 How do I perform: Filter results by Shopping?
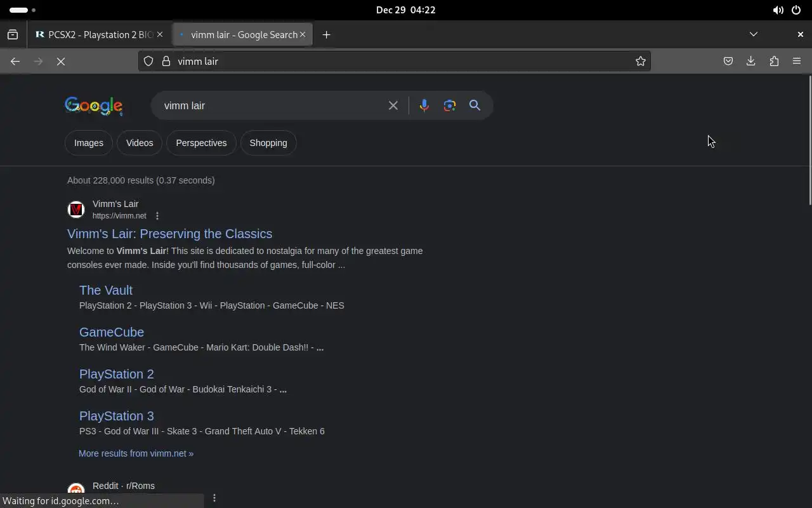[x=268, y=143]
